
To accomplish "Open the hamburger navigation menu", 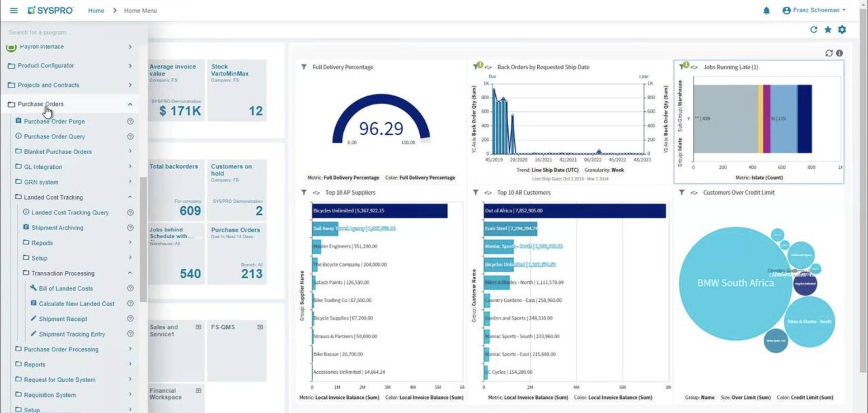I will 14,10.
